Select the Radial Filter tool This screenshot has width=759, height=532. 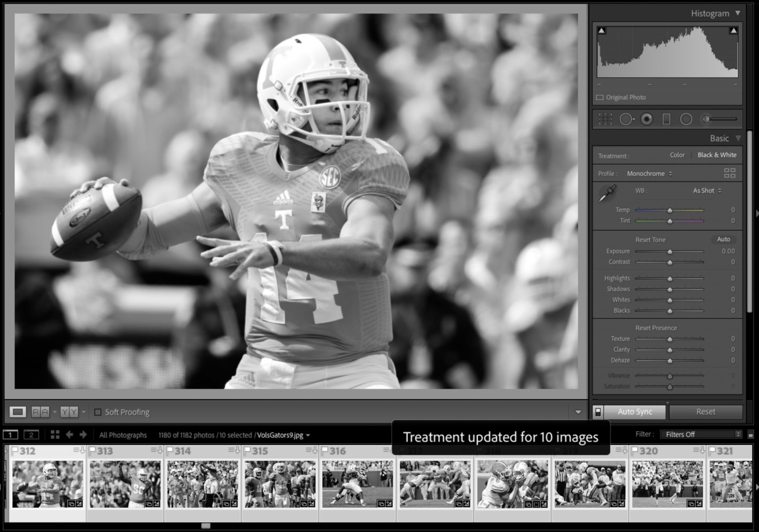pos(686,119)
